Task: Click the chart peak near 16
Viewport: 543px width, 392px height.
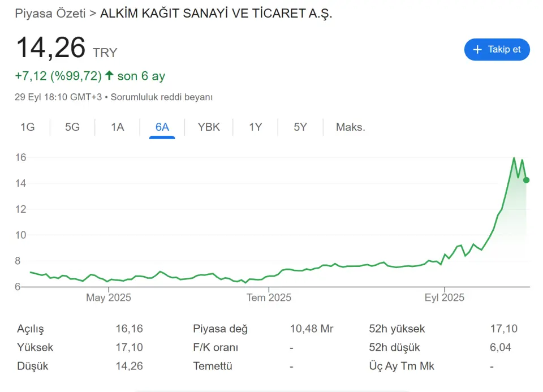Action: tap(514, 158)
